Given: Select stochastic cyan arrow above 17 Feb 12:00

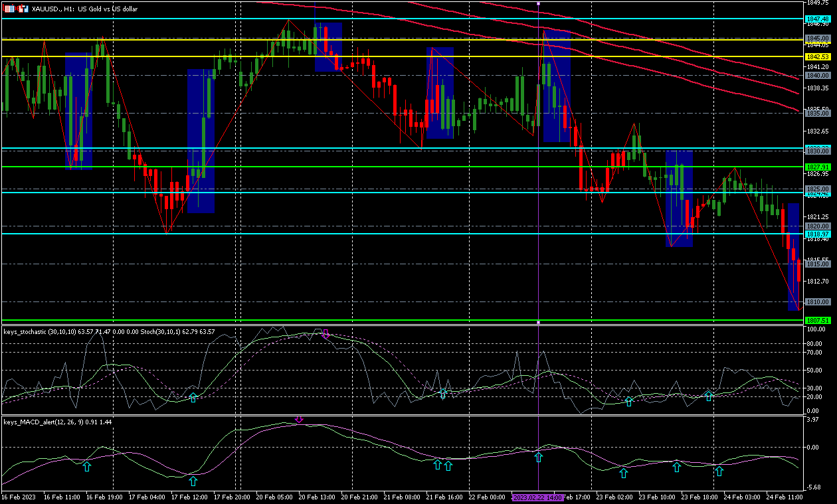Looking at the screenshot, I should click(x=193, y=398).
